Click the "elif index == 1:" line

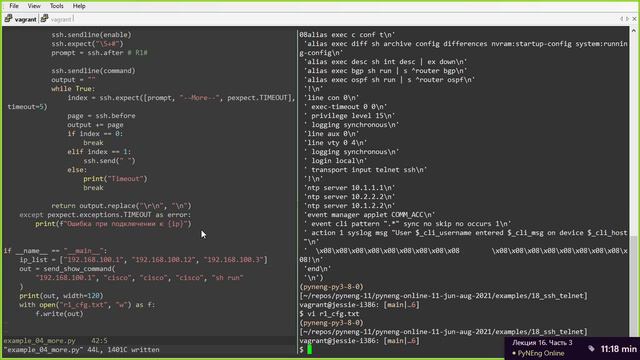coord(99,151)
